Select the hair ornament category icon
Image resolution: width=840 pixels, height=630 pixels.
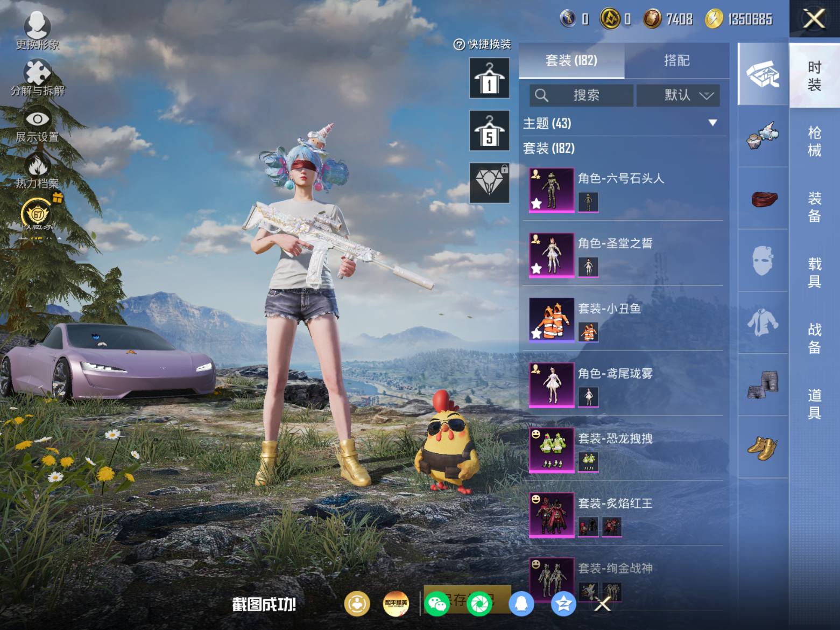(x=763, y=136)
